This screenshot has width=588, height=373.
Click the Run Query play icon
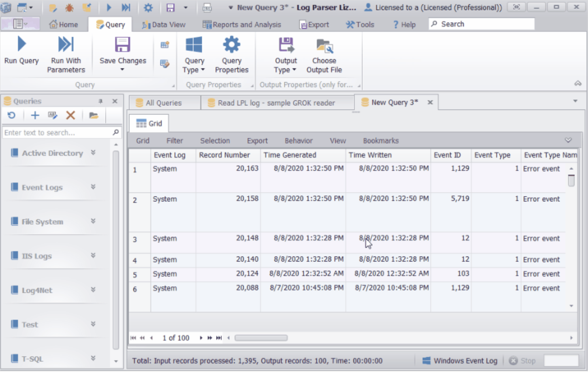pos(22,44)
